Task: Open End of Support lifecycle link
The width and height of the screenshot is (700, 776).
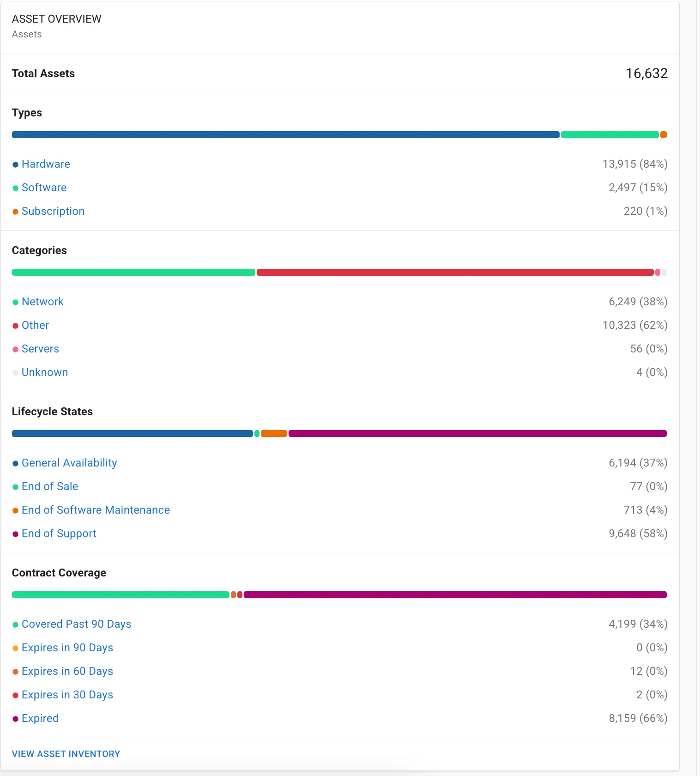Action: pyautogui.click(x=59, y=533)
